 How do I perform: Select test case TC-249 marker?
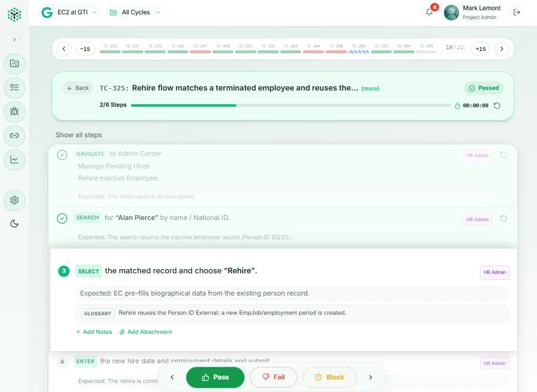coord(223,49)
